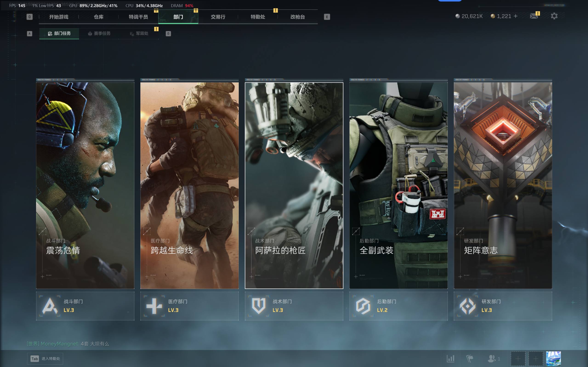This screenshot has width=588, height=367.
Task: Click the expand icon on 跨越生命线 card
Action: 147,231
